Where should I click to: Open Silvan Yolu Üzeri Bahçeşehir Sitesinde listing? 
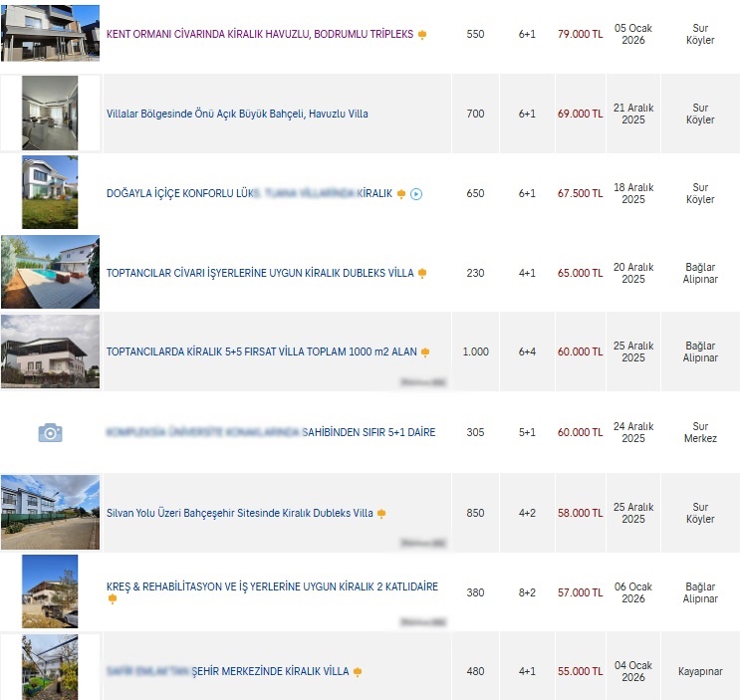pyautogui.click(x=239, y=514)
